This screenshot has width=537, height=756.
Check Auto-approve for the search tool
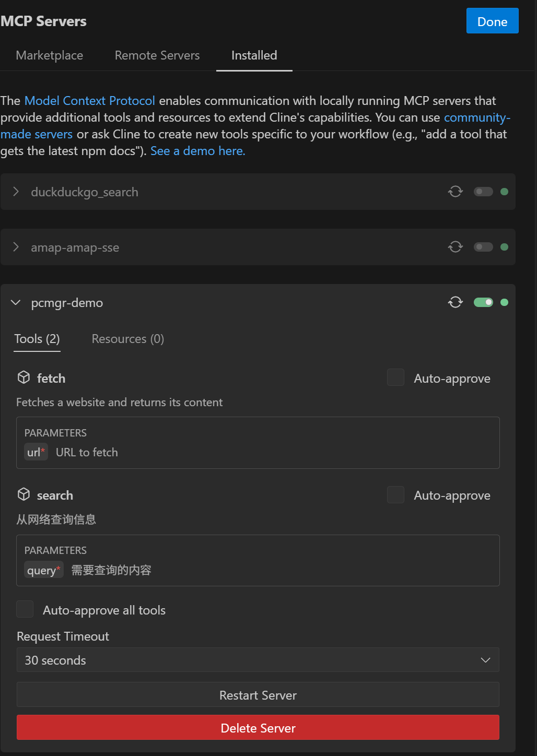pyautogui.click(x=395, y=494)
